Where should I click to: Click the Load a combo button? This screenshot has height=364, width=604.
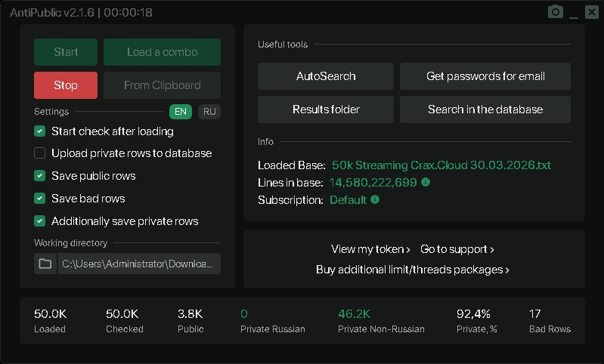pyautogui.click(x=162, y=52)
